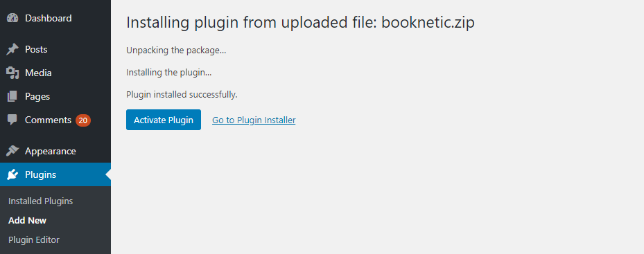Click the orange 20 comments badge

click(x=83, y=120)
